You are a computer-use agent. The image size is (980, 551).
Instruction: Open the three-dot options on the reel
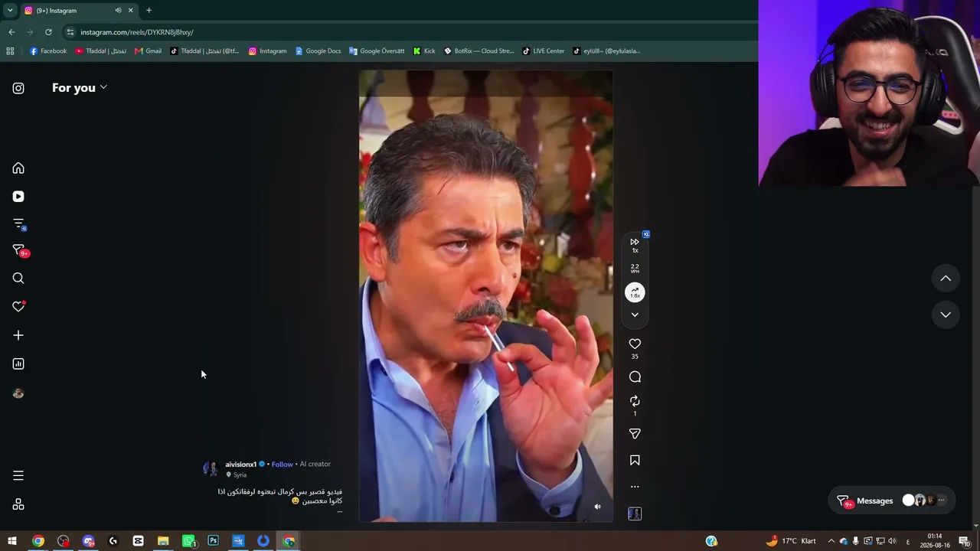[635, 487]
